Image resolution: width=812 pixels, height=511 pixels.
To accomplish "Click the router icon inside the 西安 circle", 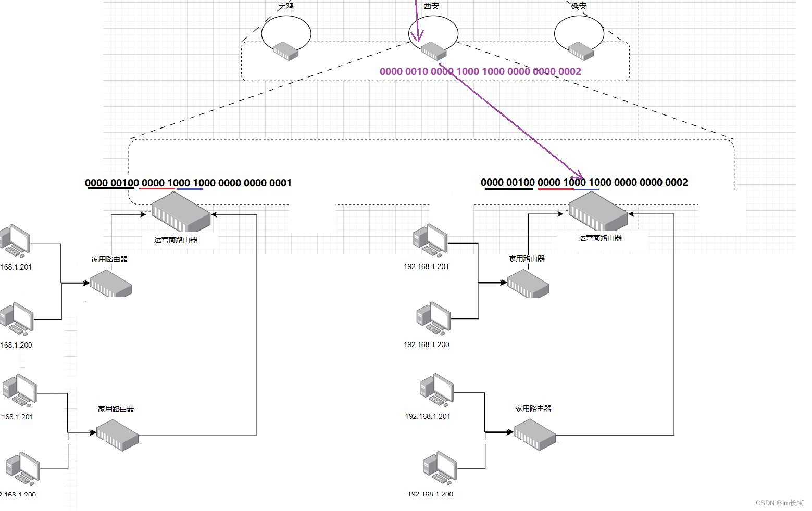I will [x=434, y=51].
